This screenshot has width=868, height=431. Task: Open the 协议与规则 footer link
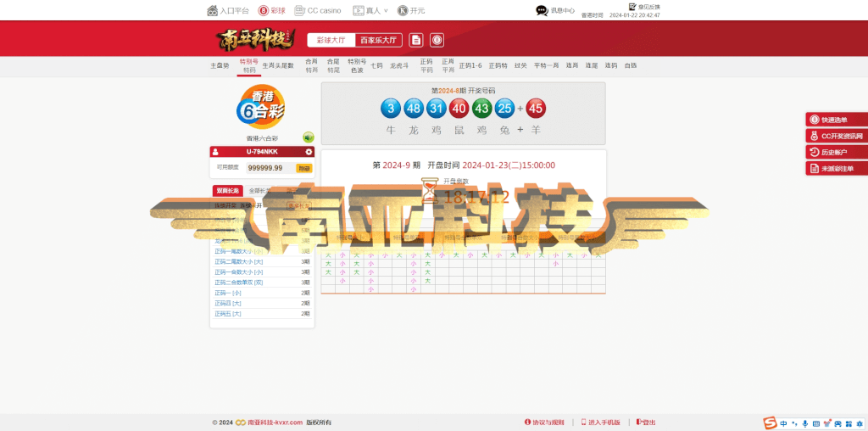pos(543,423)
